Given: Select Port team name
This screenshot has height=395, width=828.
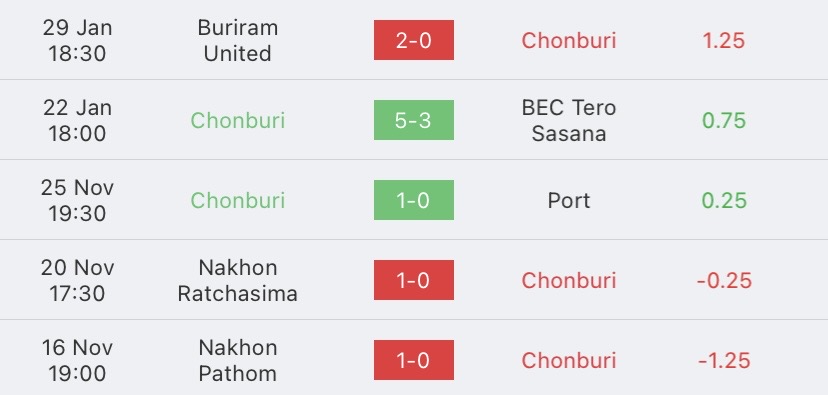Looking at the screenshot, I should (569, 201).
